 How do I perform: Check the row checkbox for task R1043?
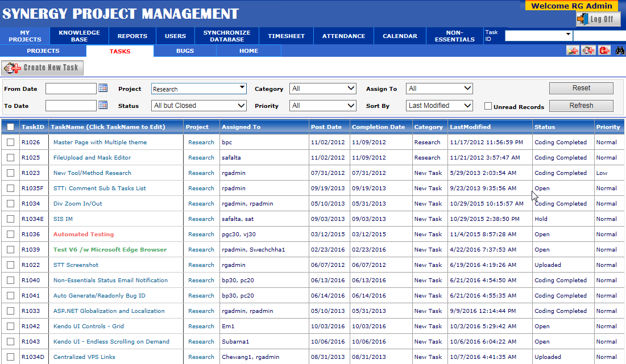pos(11,342)
